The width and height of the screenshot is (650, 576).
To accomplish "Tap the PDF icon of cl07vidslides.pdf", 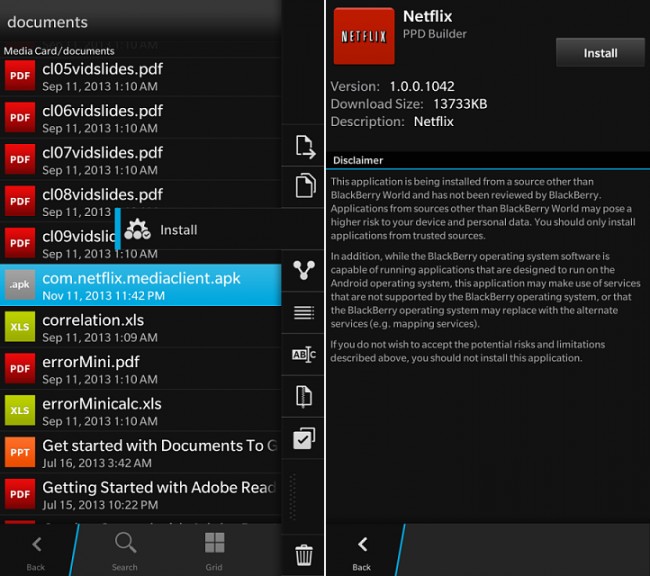I will click(20, 160).
